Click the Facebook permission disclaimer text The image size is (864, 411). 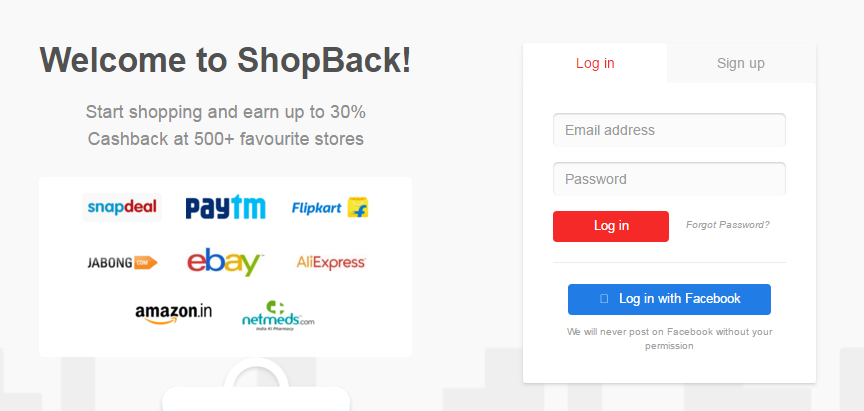(669, 339)
